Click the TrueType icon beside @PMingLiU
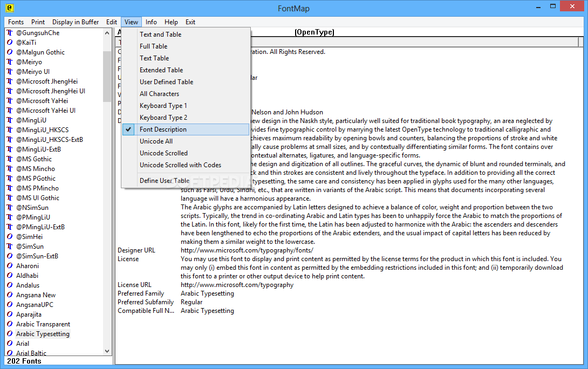This screenshot has width=588, height=369. pos(10,217)
